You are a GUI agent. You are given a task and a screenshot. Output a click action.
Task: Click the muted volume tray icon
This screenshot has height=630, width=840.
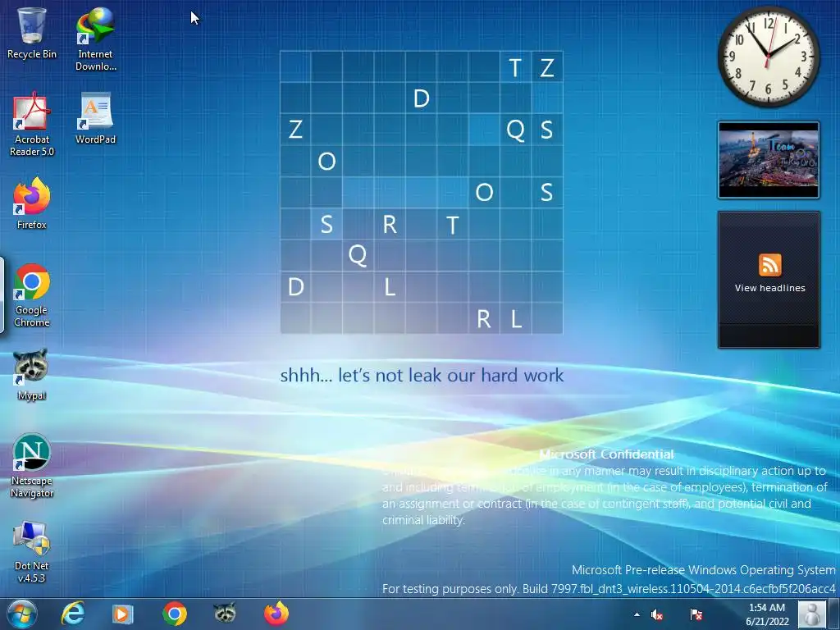pyautogui.click(x=657, y=615)
